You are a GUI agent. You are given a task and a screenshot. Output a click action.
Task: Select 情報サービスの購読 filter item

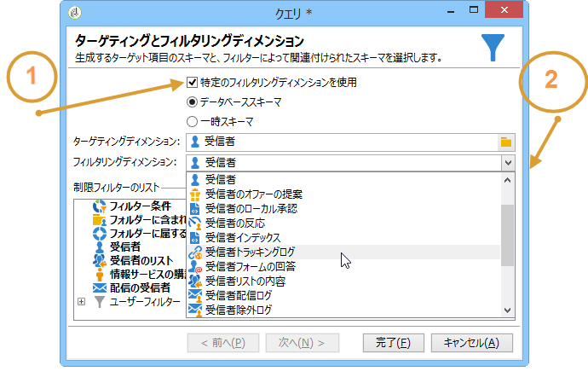pyautogui.click(x=147, y=274)
